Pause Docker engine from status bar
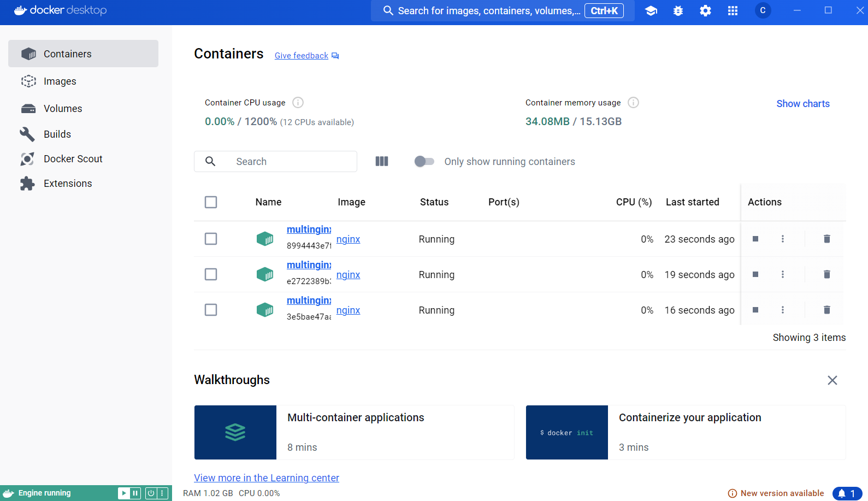Screen dimensions: 868x501 135,493
